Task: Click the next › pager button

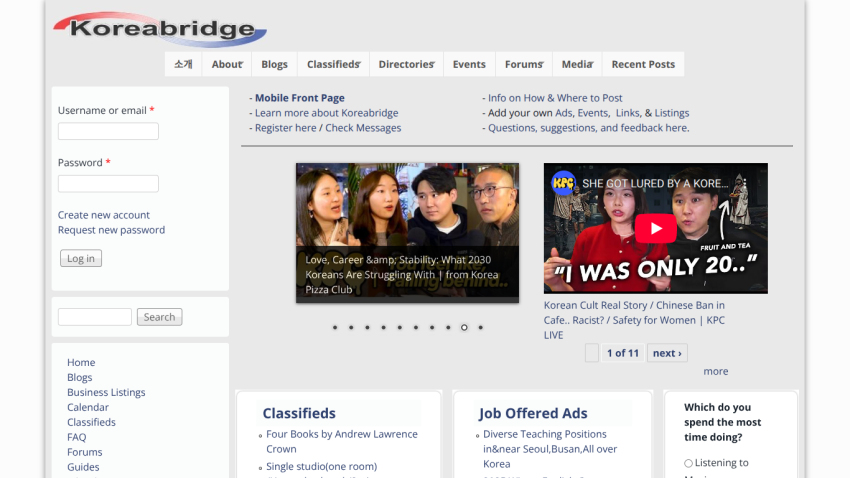Action: (667, 353)
